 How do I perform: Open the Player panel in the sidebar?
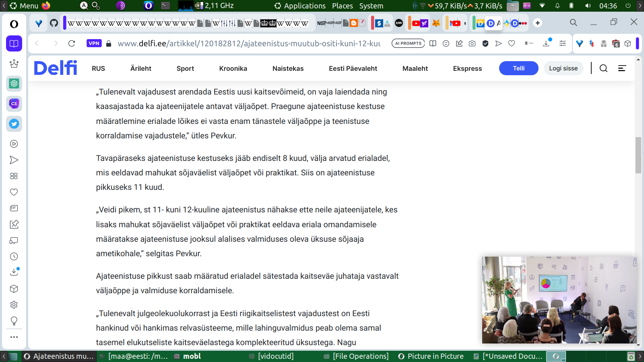pos(14,144)
